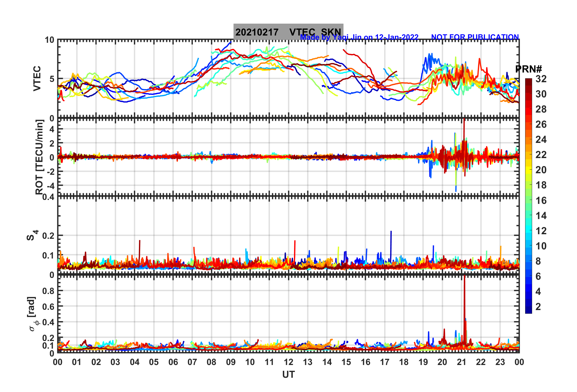Click the VTEC axis tick value '5'
The height and width of the screenshot is (392, 577).
(x=52, y=79)
